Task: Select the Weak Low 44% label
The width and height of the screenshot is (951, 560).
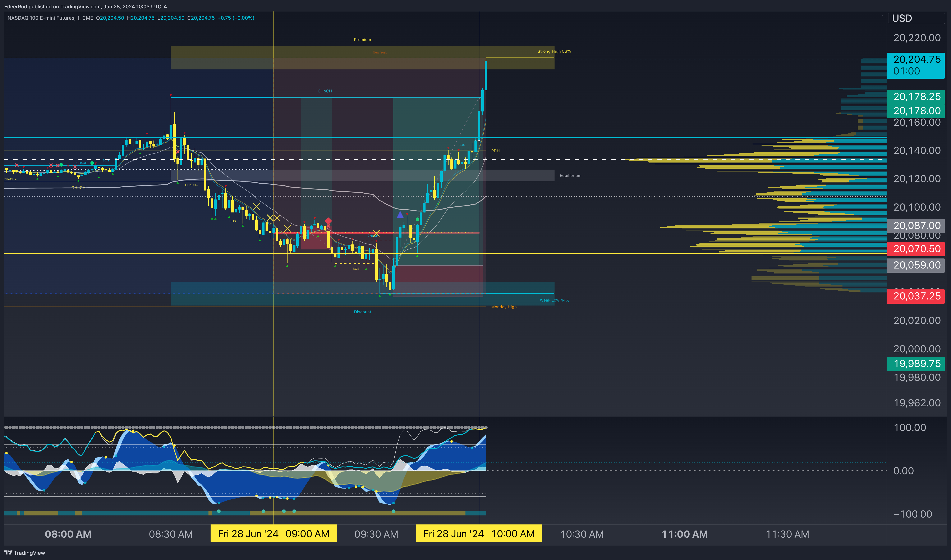Action: (554, 300)
